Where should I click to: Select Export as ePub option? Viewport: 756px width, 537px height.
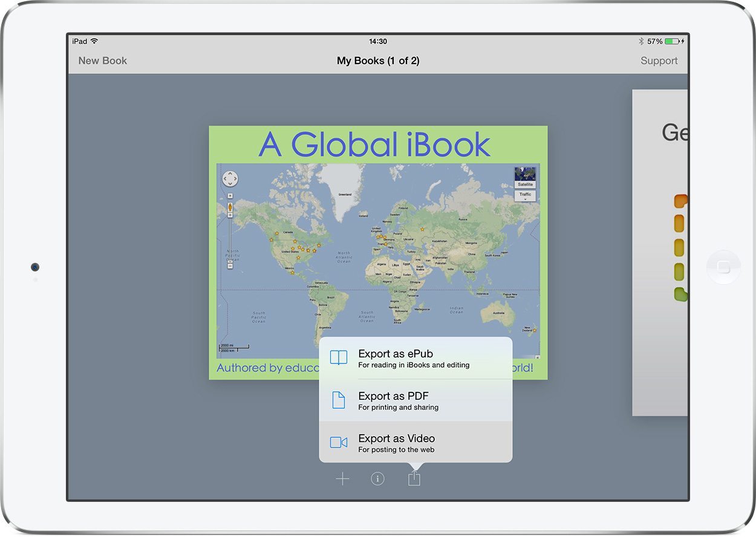(x=415, y=358)
